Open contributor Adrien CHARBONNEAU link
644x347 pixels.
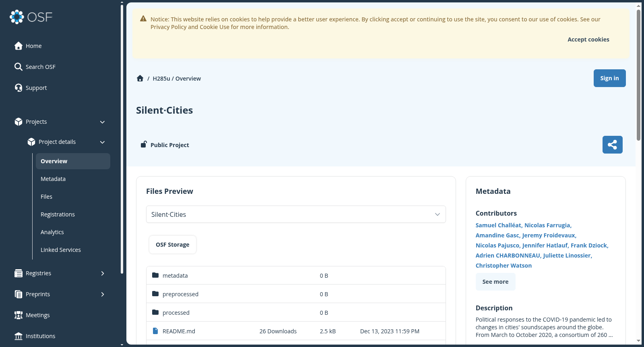(x=508, y=256)
